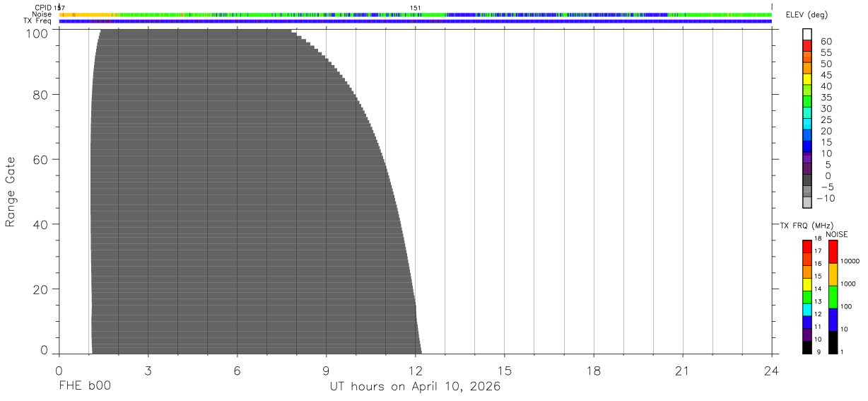Click the 100 label on the NOISE colorbar
The height and width of the screenshot is (401, 868).
pos(848,306)
